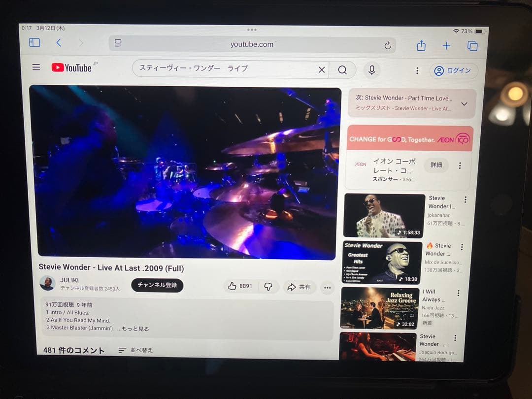Share the video with 共有 button
This screenshot has width=532, height=399.
coord(299,287)
